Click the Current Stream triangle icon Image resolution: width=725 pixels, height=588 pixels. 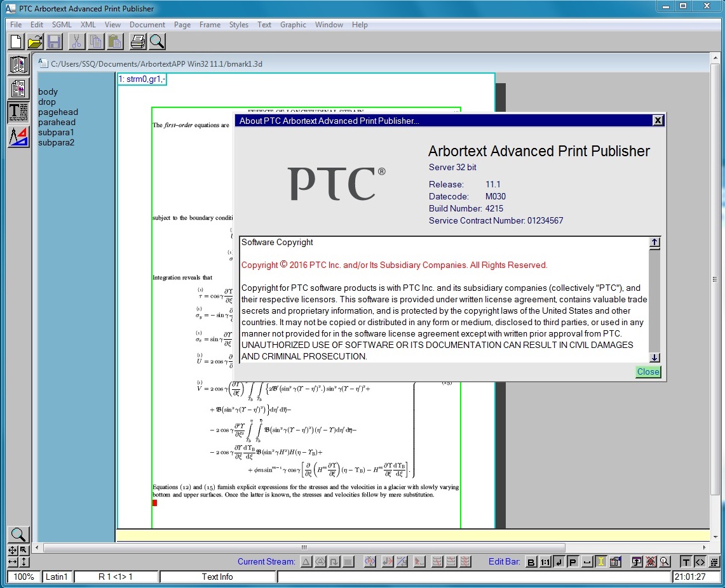306,562
